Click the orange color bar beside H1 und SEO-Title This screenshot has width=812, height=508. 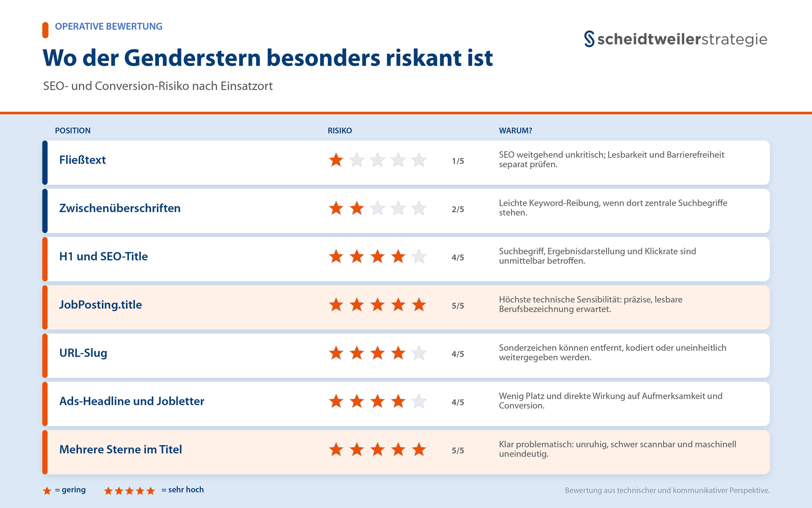click(45, 259)
